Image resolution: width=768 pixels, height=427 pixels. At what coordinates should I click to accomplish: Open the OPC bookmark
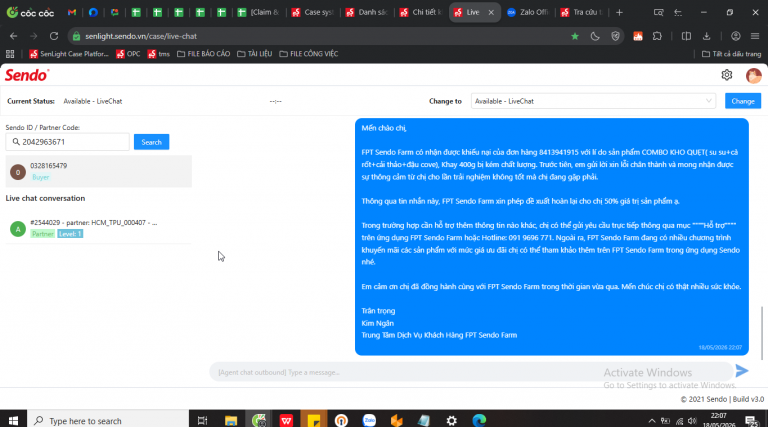click(128, 54)
